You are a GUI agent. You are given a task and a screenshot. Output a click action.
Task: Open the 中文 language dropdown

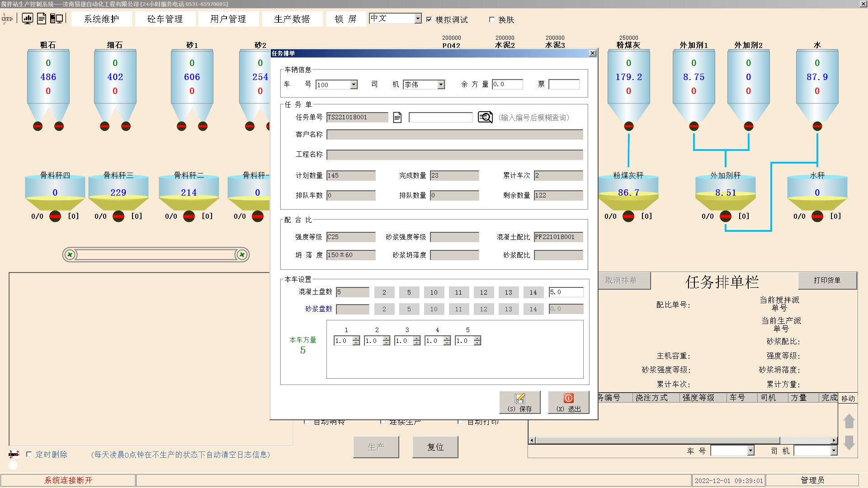[418, 19]
